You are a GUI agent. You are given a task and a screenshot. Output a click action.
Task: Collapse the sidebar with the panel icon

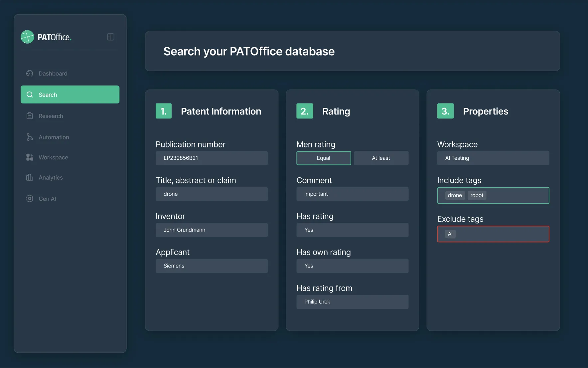click(x=110, y=37)
